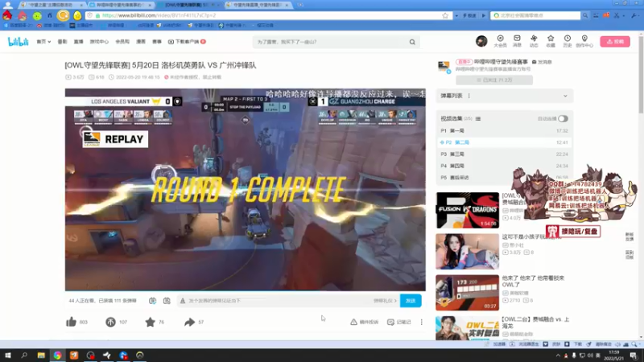Play episode P5 in the playlist
Viewport: 644px width, 362px height.
click(x=505, y=178)
